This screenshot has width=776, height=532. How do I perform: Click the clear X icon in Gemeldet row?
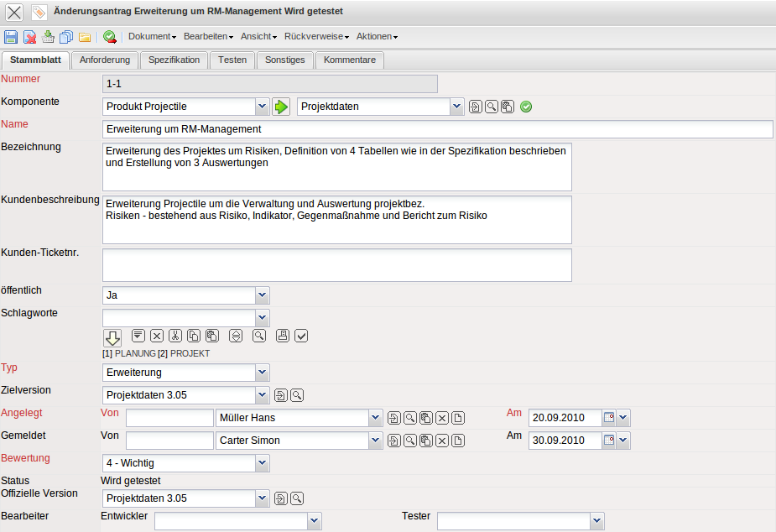(x=442, y=441)
